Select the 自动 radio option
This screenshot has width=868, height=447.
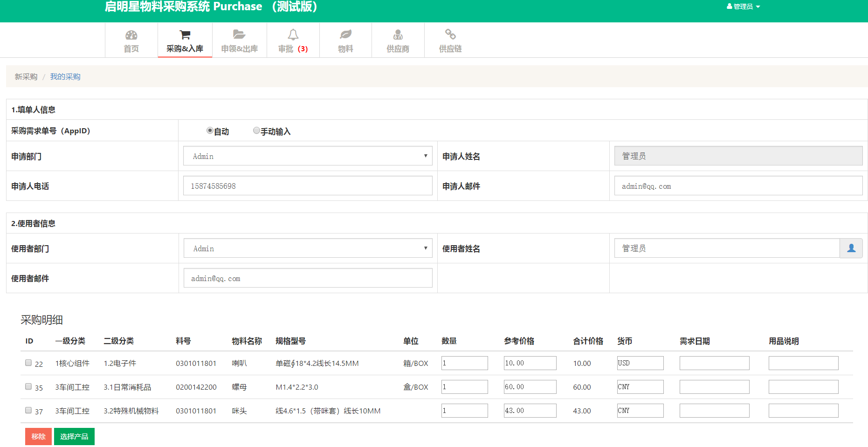click(x=210, y=131)
